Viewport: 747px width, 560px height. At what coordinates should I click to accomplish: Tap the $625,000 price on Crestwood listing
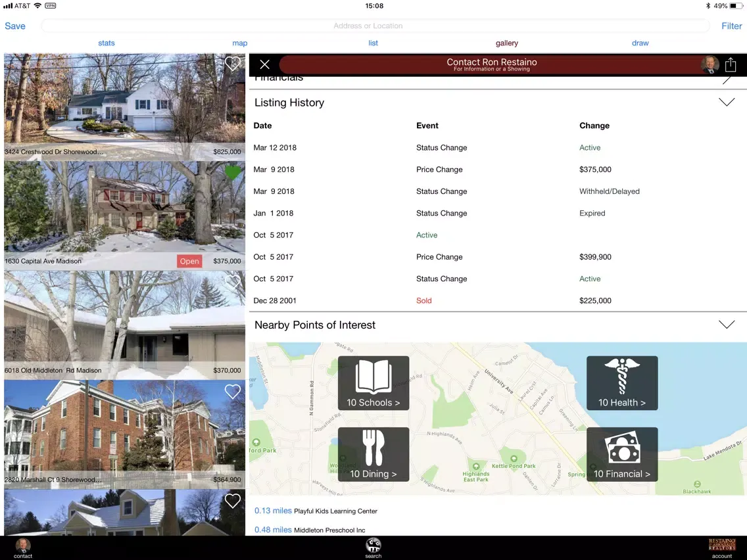227,151
